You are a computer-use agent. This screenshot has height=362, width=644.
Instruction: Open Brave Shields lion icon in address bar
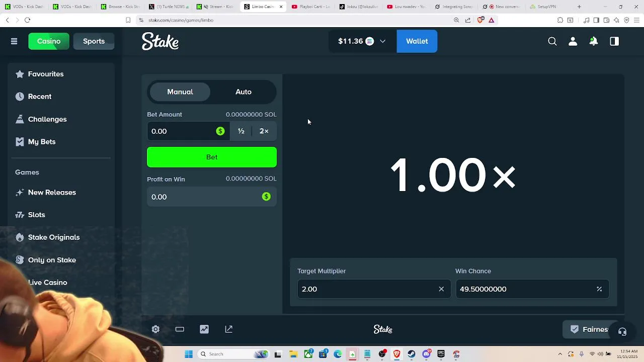point(480,20)
